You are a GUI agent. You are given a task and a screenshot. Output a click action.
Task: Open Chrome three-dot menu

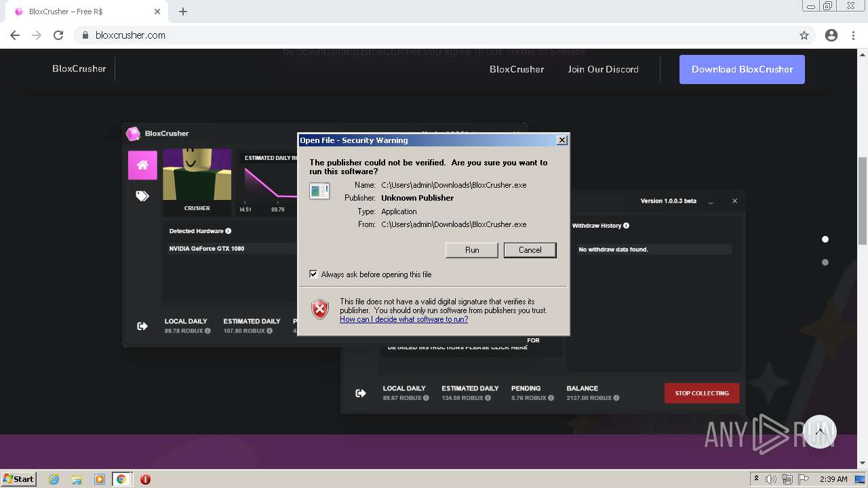pos(853,35)
